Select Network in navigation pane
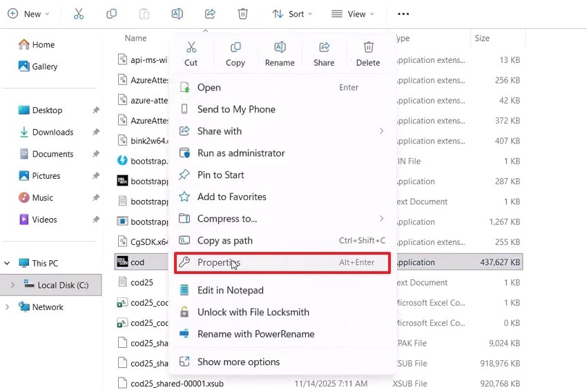 41,306
